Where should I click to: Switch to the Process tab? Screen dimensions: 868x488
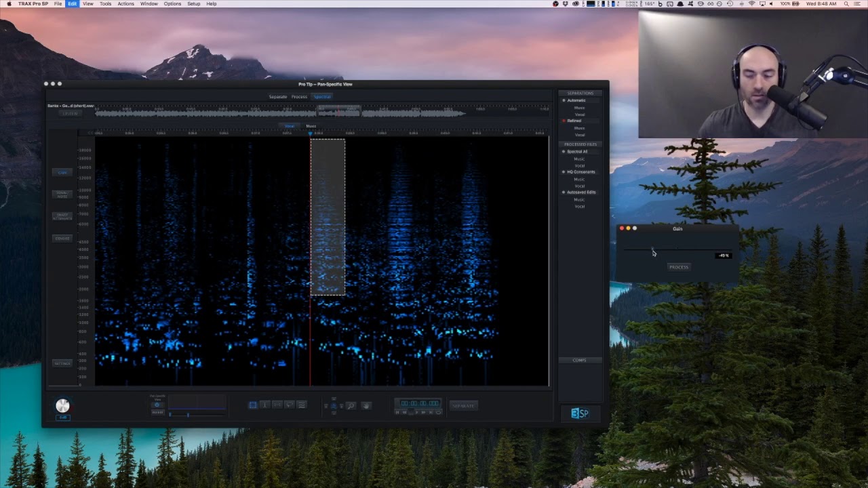click(299, 97)
